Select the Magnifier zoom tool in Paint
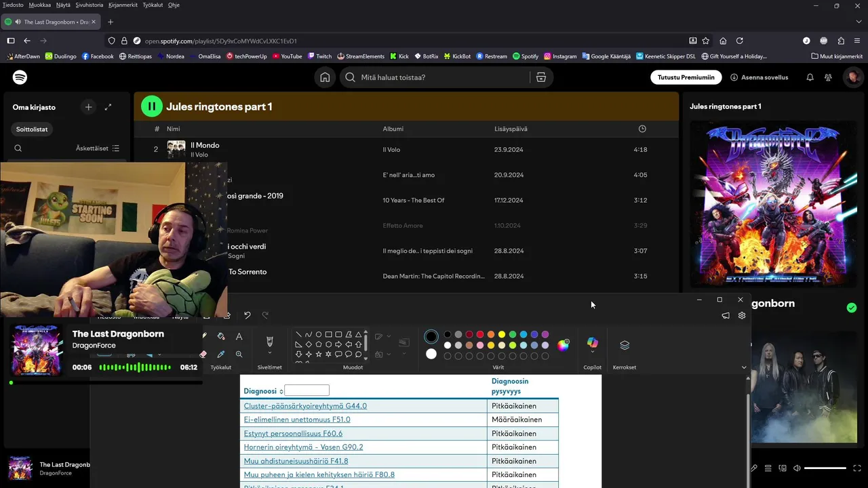This screenshot has width=868, height=488. [239, 354]
